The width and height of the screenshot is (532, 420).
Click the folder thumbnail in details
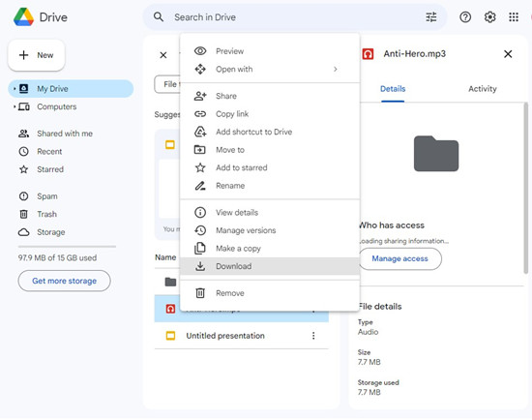point(436,154)
